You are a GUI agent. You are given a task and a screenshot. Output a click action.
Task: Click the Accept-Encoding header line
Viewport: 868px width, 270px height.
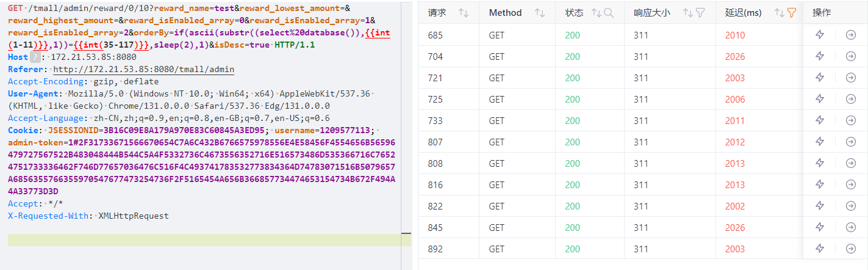coord(84,82)
